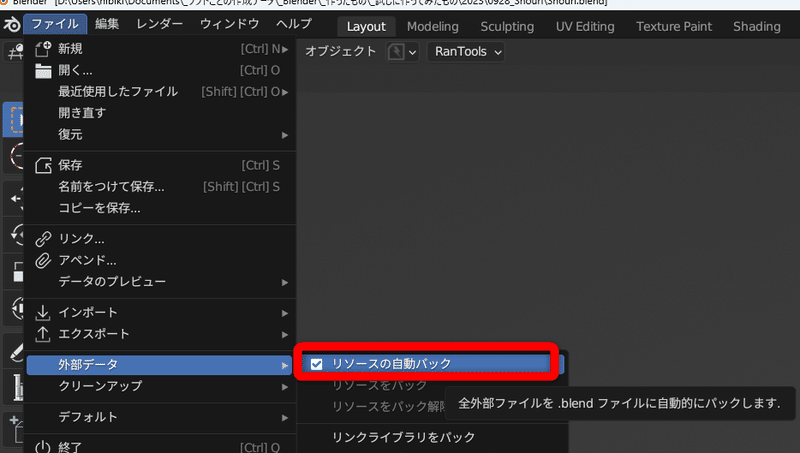Image resolution: width=800 pixels, height=453 pixels.
Task: Switch to the Layout workspace tab
Action: pyautogui.click(x=366, y=27)
